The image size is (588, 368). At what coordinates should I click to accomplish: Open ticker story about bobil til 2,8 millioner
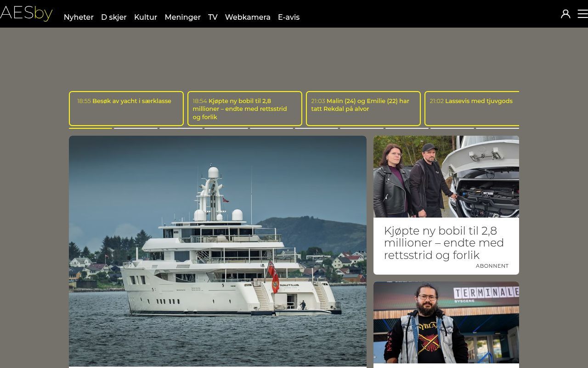pyautogui.click(x=245, y=109)
